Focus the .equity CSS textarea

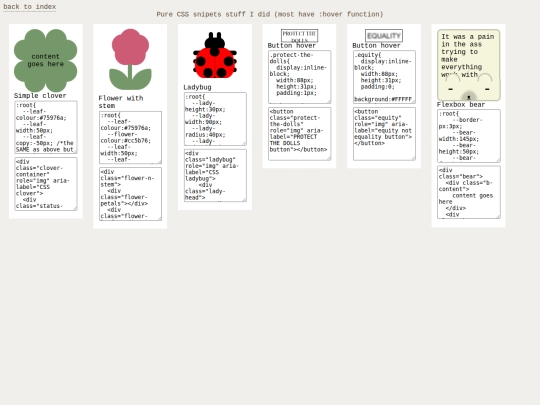pyautogui.click(x=384, y=77)
